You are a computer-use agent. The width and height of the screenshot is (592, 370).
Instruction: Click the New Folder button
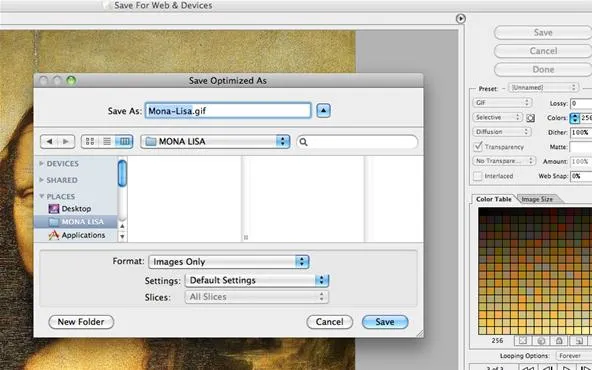(x=81, y=322)
